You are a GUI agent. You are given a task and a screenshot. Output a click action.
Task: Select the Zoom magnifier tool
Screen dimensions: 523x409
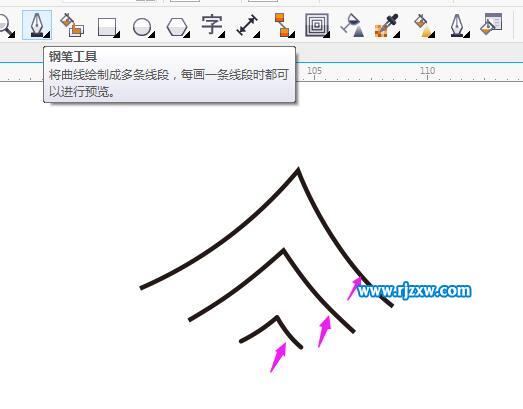[x=6, y=26]
